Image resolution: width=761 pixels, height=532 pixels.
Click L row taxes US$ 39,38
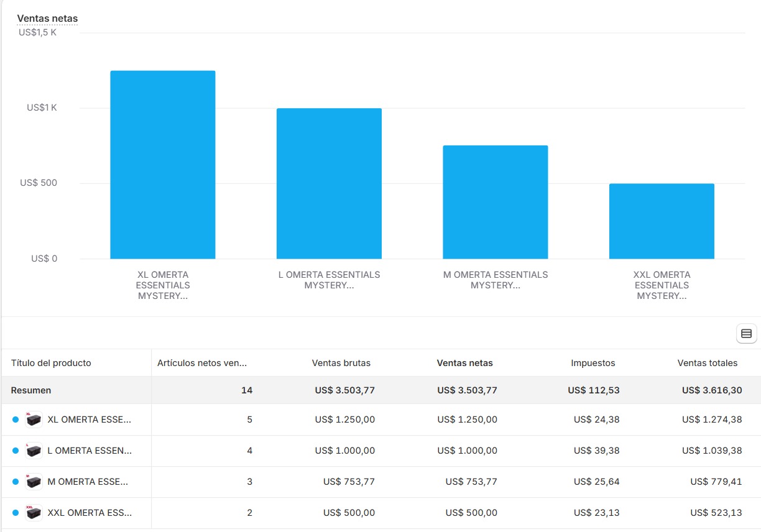tap(597, 451)
